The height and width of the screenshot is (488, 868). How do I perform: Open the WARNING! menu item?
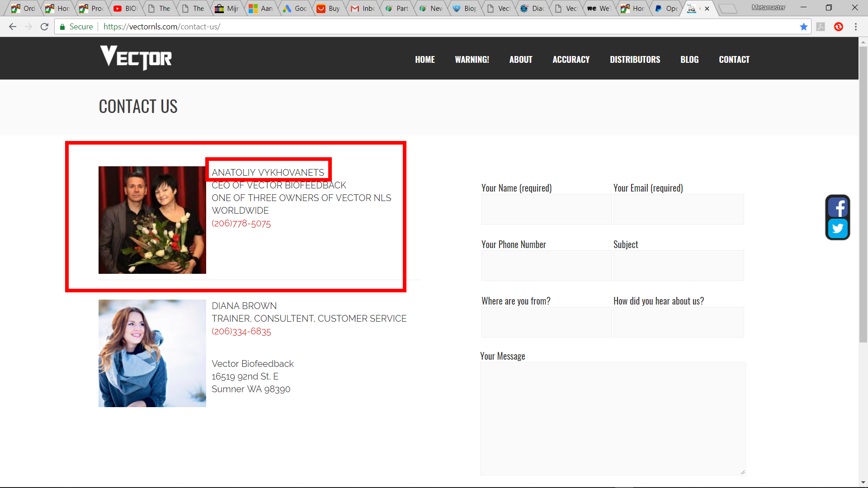click(x=472, y=60)
